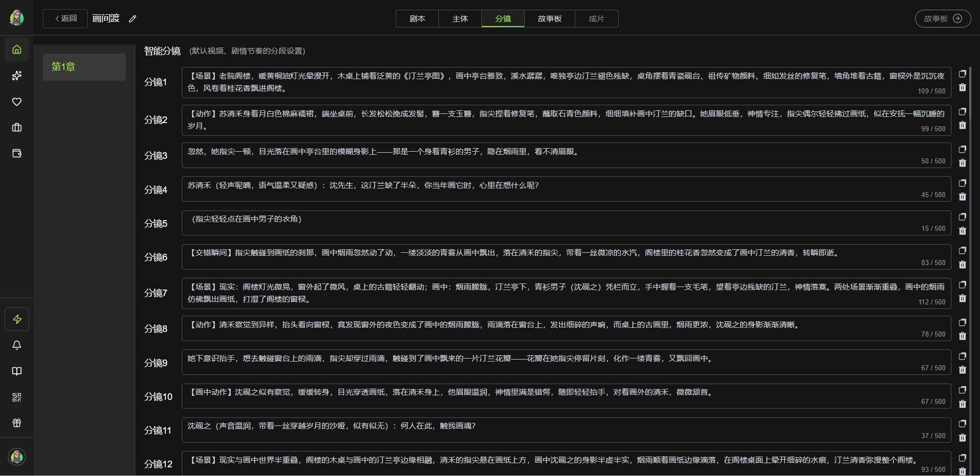Image resolution: width=980 pixels, height=476 pixels.
Task: Click the QR code icon in sidebar
Action: point(17,397)
